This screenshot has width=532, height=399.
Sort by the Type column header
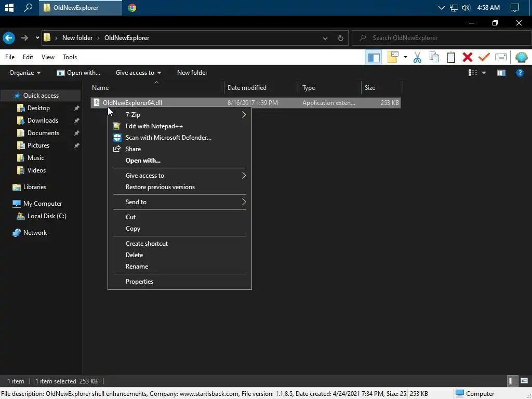[330, 87]
